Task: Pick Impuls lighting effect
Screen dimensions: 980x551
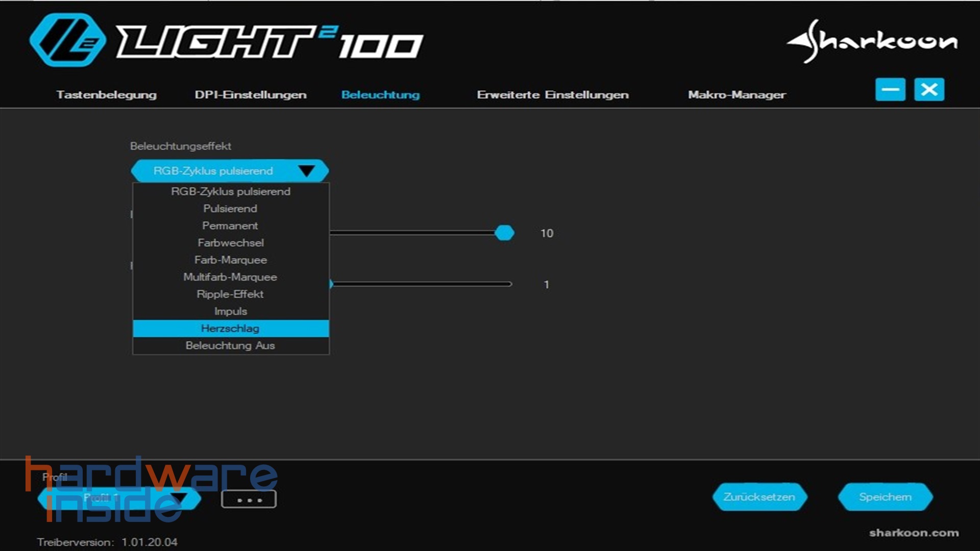Action: pos(231,311)
